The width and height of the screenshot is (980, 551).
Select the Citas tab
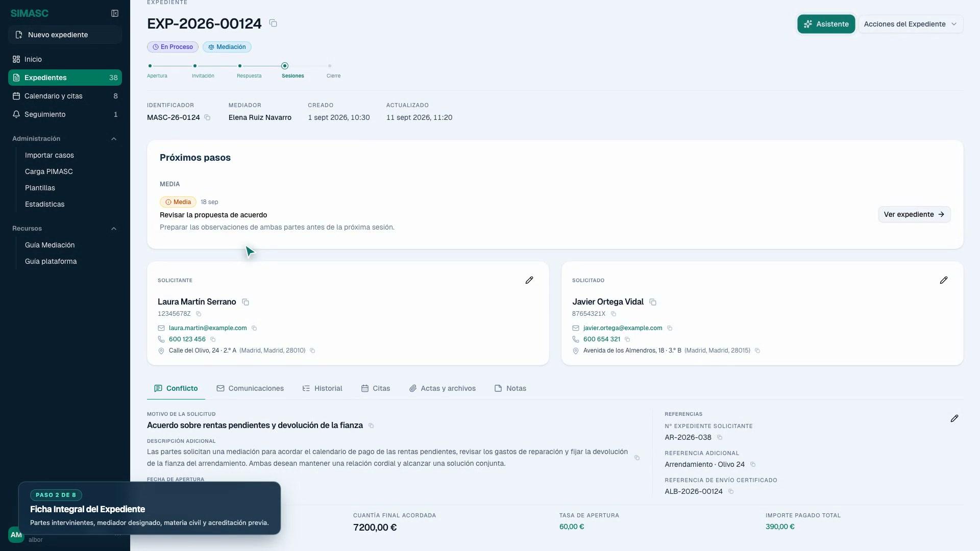(x=376, y=388)
